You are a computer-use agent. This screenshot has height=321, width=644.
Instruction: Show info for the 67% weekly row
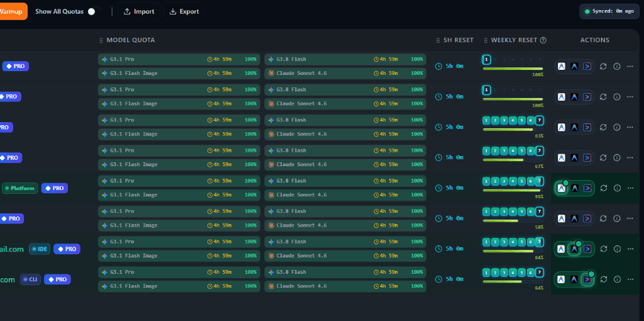point(616,157)
